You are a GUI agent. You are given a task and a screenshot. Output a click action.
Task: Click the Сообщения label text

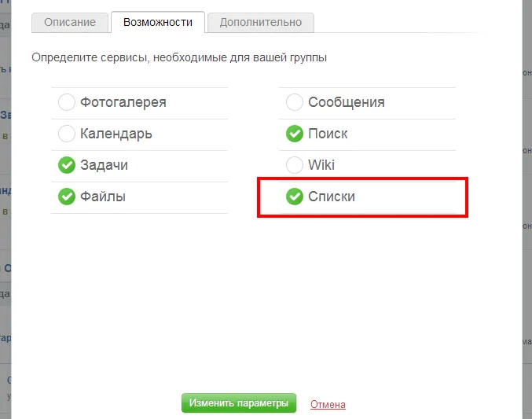point(347,102)
